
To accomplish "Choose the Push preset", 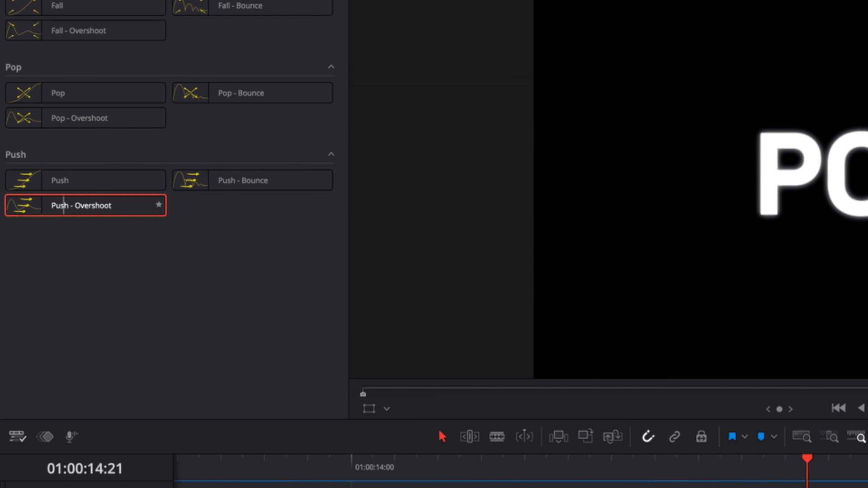I will [x=85, y=180].
